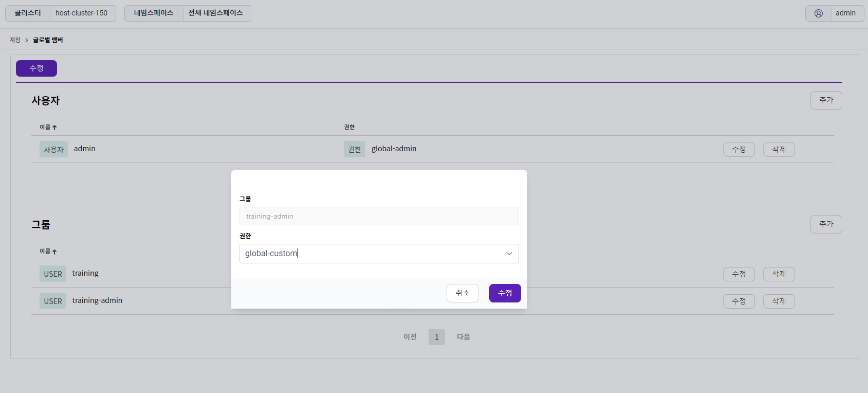Screen dimensions: 868x393
Task: Delete the admin user row
Action: (779, 150)
